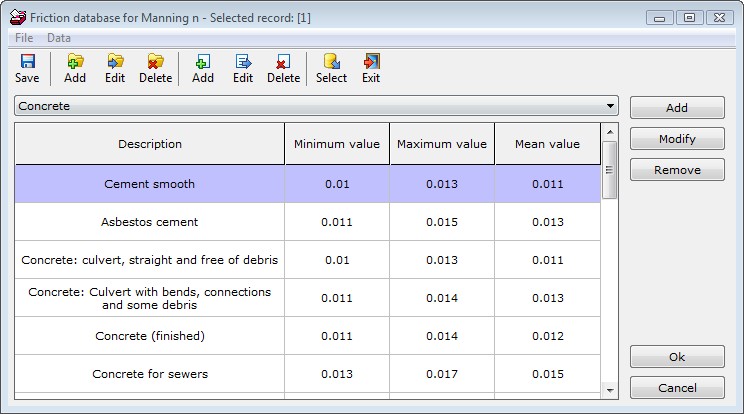Image resolution: width=744 pixels, height=414 pixels.
Task: Open the Concrete category dropdown
Action: pyautogui.click(x=609, y=106)
